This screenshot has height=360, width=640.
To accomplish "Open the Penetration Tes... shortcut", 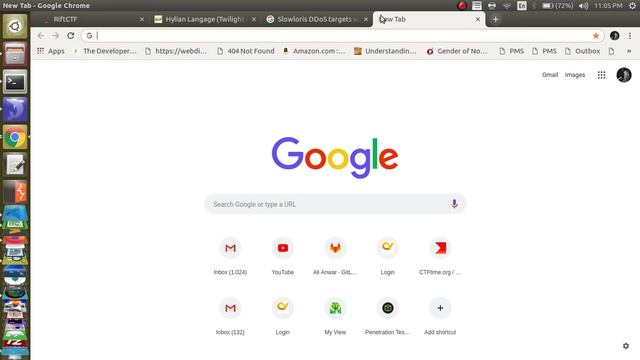I will [x=387, y=316].
